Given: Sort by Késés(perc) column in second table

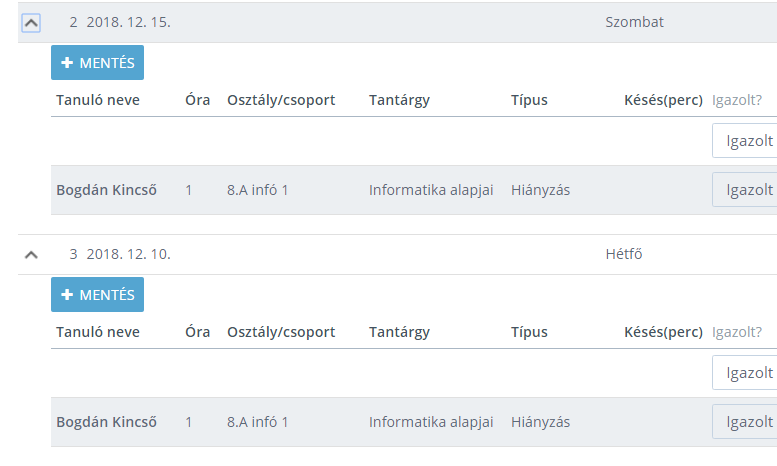Looking at the screenshot, I should (x=663, y=332).
